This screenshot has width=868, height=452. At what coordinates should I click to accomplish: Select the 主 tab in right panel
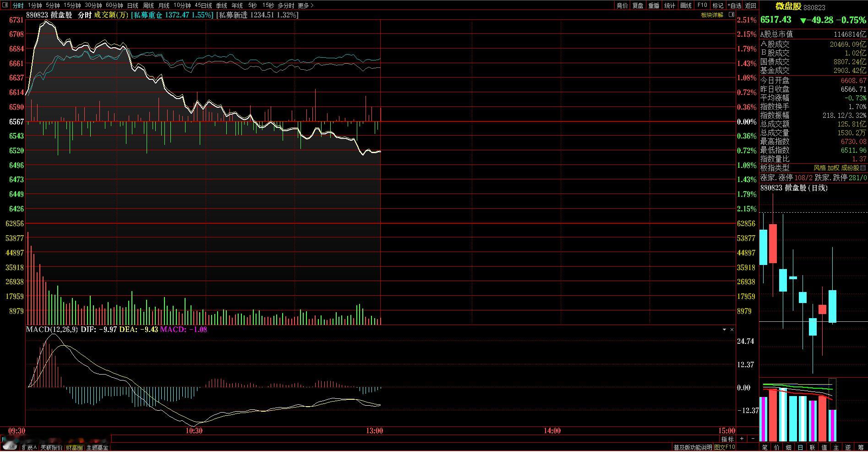pos(836,447)
